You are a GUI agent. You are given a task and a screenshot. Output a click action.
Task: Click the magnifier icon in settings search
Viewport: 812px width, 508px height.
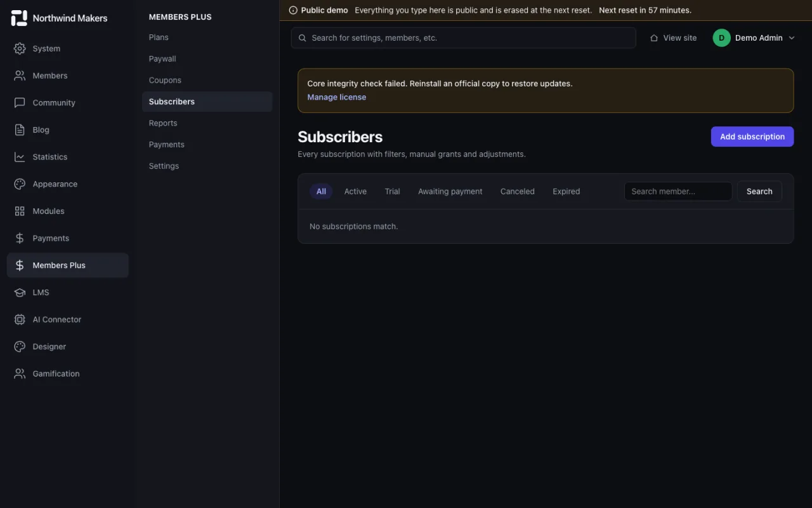[303, 38]
